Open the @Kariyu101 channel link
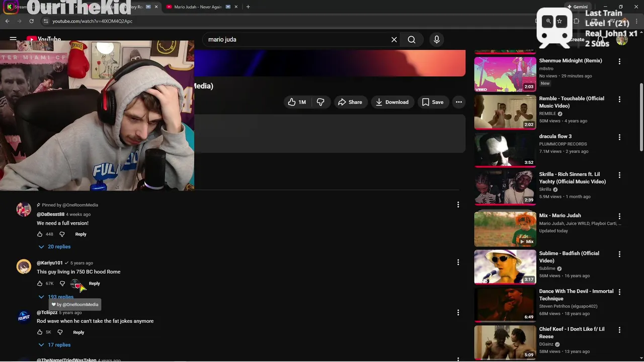Image resolution: width=644 pixels, height=362 pixels. click(50, 263)
